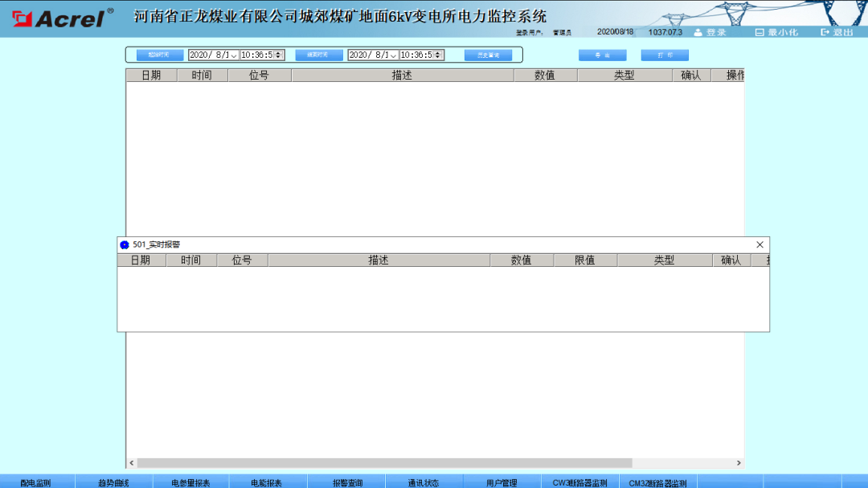Switch to the 电参量报表 tab

(x=191, y=482)
